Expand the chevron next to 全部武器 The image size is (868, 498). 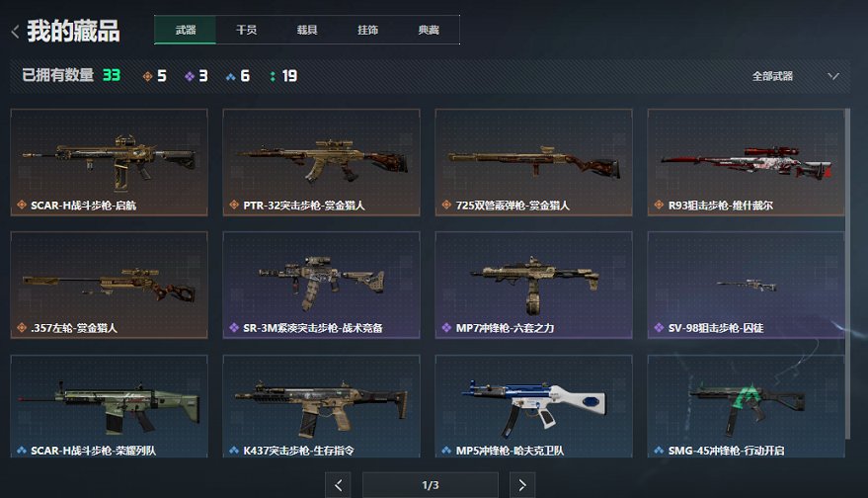coord(833,76)
